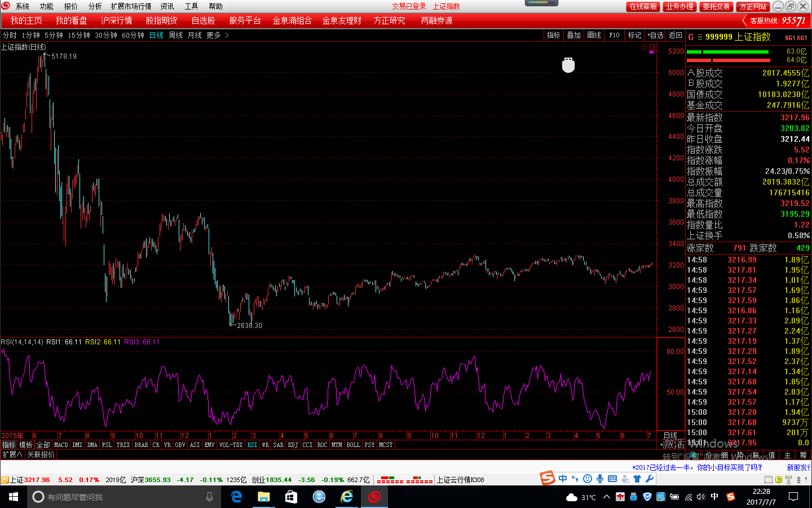This screenshot has width=812, height=508.
Task: Click the three-line list icon beside 999999
Action: click(x=700, y=37)
